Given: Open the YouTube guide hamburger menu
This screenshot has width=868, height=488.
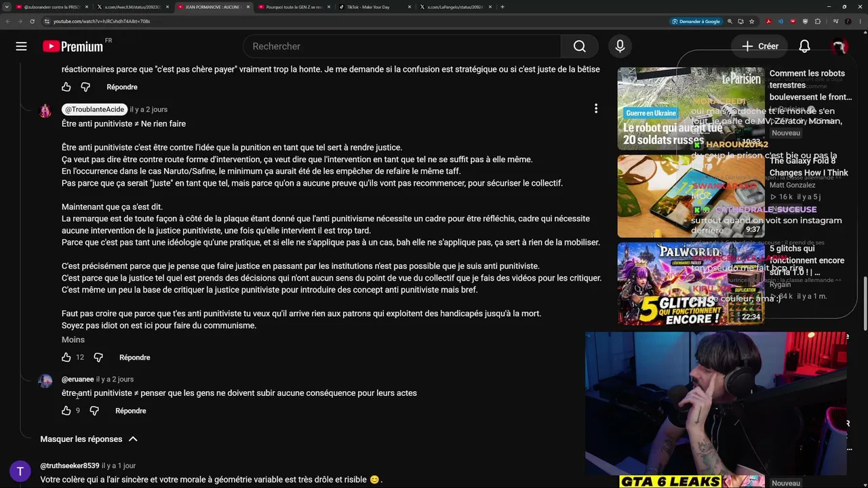Looking at the screenshot, I should [21, 46].
